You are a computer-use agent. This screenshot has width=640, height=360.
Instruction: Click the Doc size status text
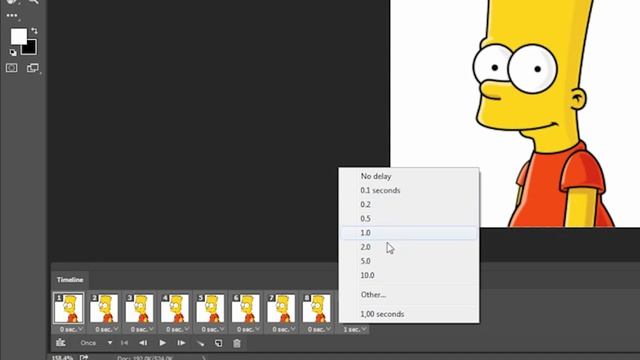[x=145, y=358]
